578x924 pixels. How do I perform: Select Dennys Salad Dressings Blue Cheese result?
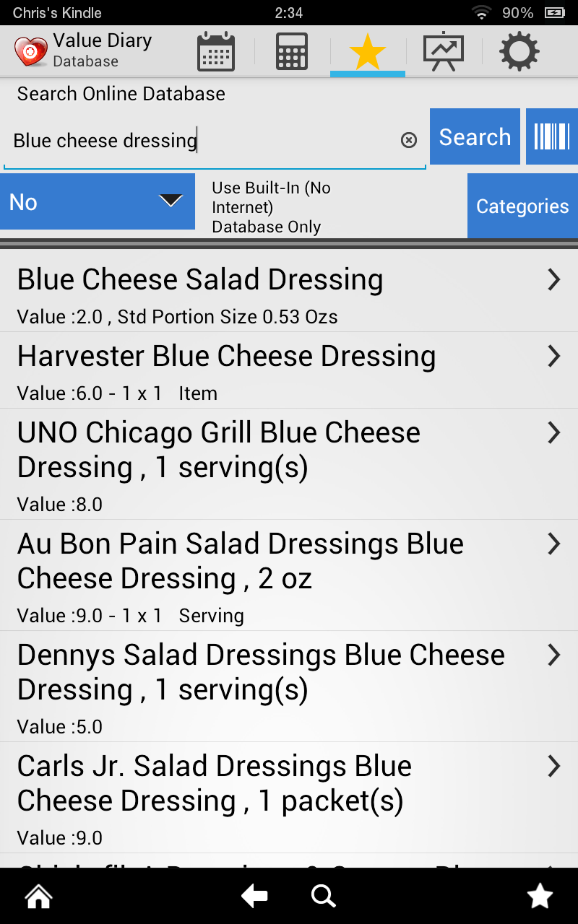(289, 686)
